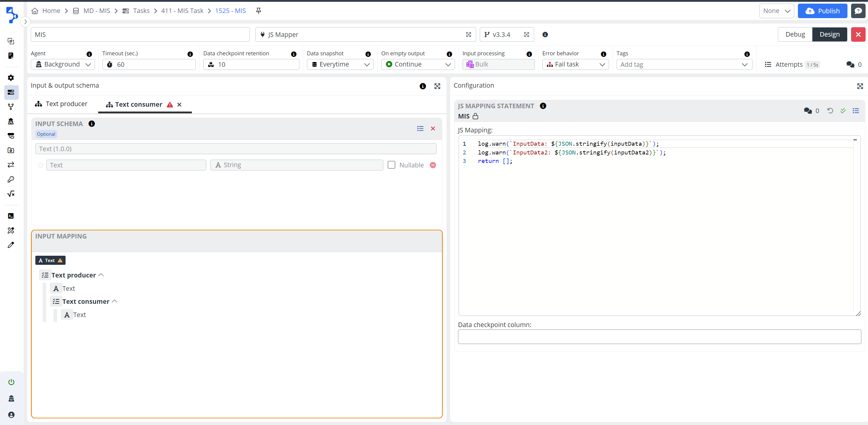868x425 pixels.
Task: Click the Publish button
Action: pos(822,11)
